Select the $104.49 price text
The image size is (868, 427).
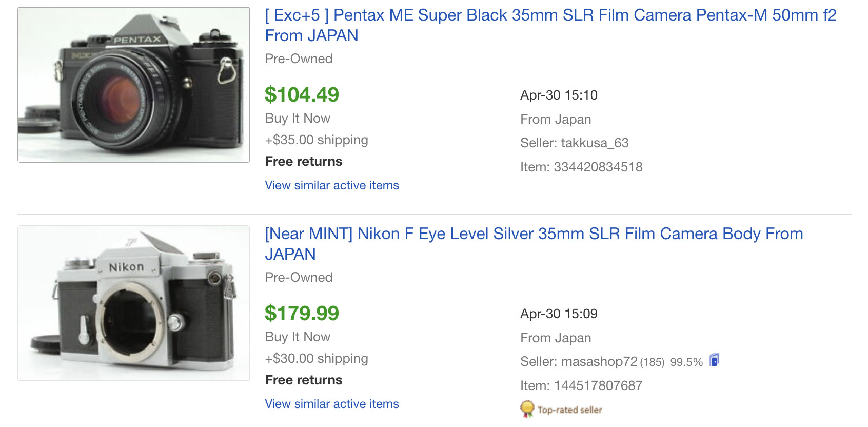coord(302,94)
